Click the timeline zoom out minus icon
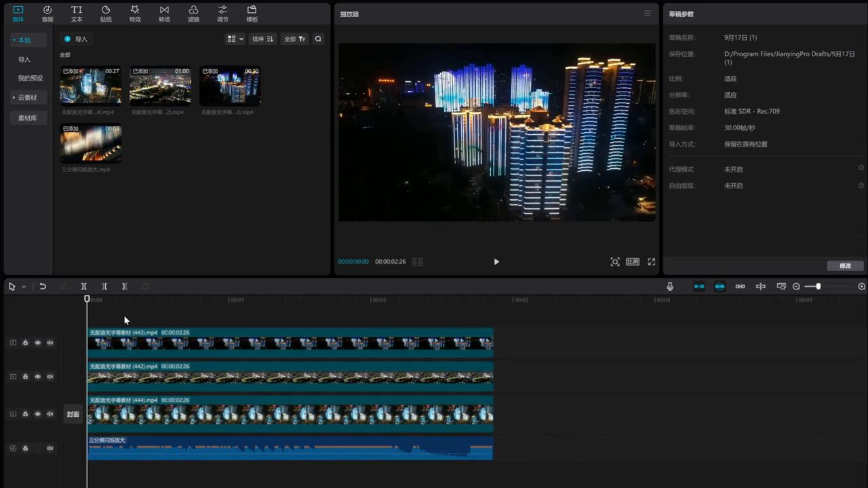This screenshot has height=488, width=868. pyautogui.click(x=796, y=287)
